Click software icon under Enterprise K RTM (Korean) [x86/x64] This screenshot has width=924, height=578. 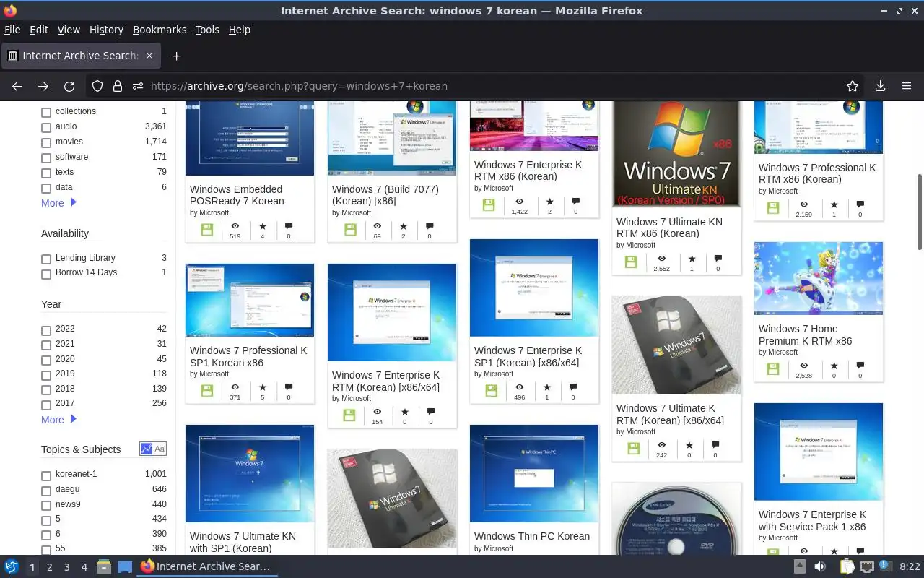[349, 415]
